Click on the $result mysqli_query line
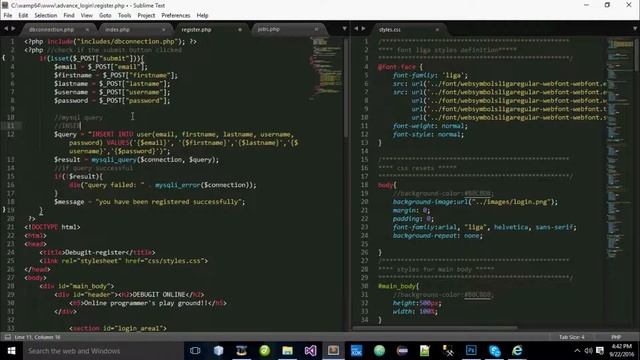 [x=136, y=160]
